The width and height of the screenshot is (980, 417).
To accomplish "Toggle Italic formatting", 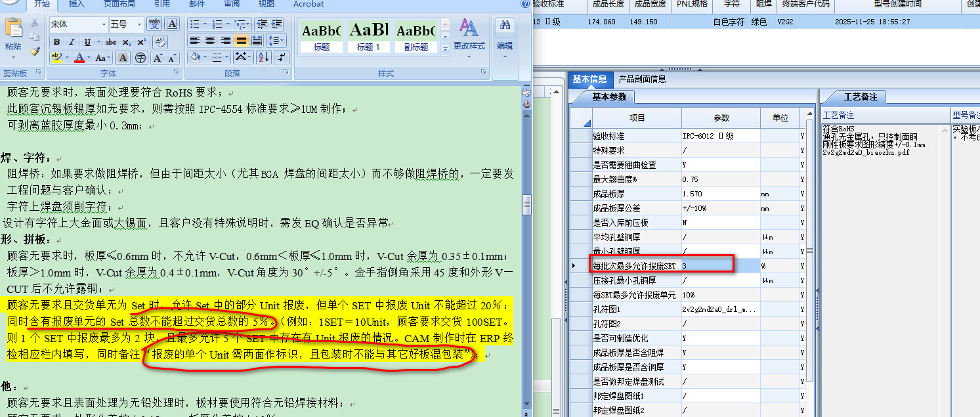I will [x=71, y=42].
